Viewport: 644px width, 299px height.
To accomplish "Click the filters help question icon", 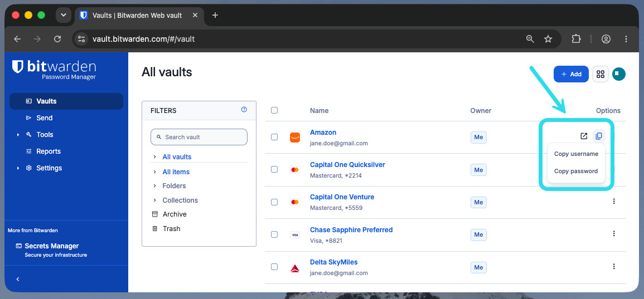I will coord(244,110).
